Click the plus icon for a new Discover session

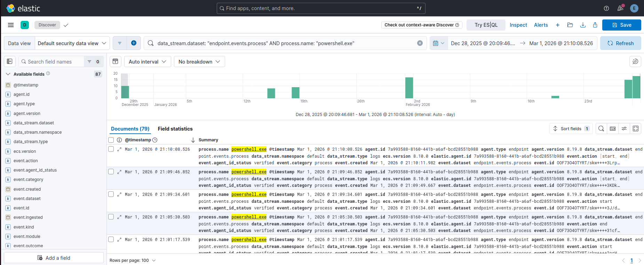pyautogui.click(x=558, y=25)
